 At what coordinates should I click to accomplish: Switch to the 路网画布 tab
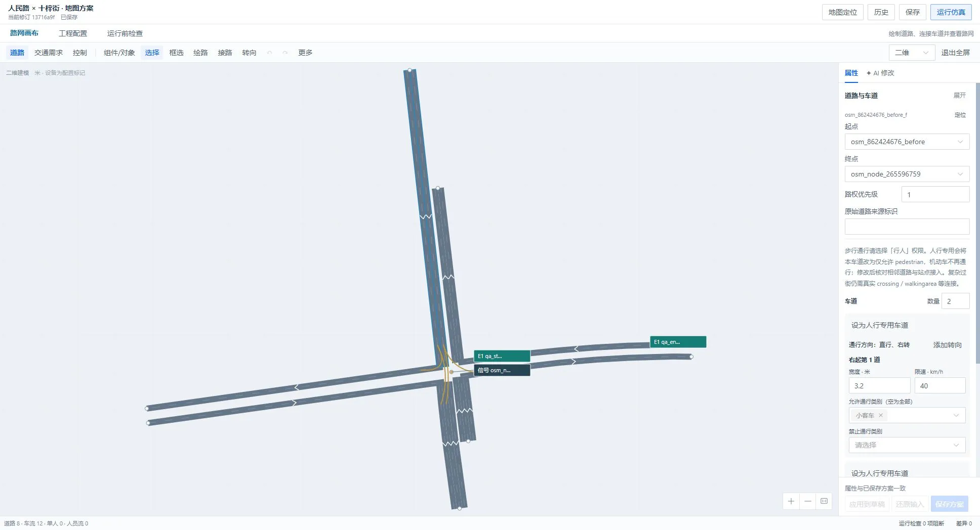(24, 33)
